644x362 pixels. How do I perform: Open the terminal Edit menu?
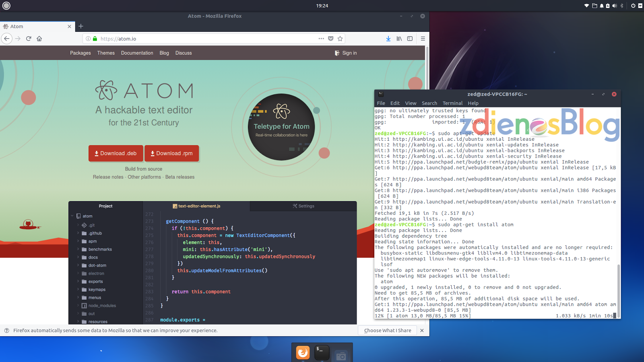[x=395, y=103]
